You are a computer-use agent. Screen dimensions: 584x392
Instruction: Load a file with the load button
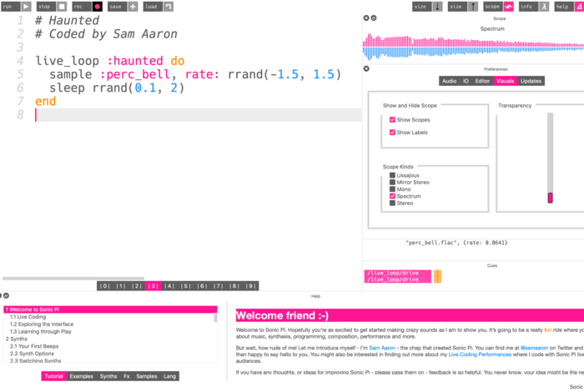[159, 7]
